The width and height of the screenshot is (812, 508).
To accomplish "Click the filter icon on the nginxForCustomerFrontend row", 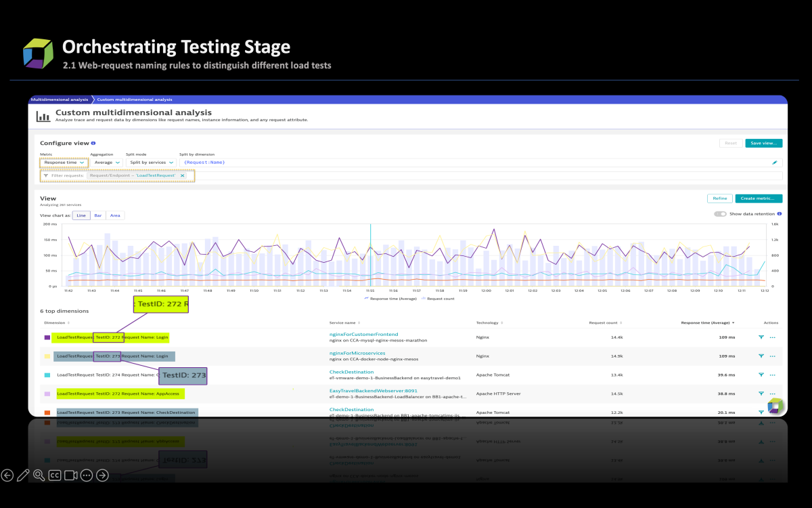I will pyautogui.click(x=761, y=337).
